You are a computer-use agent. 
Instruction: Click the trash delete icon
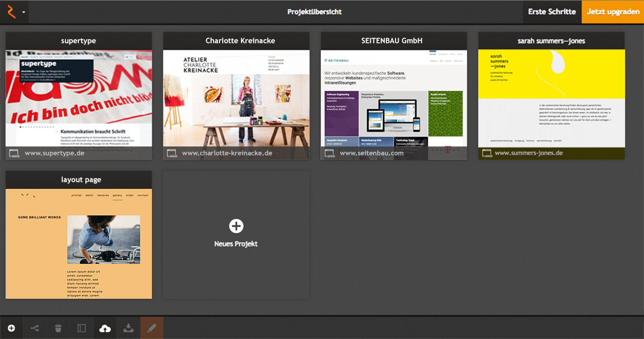coord(58,328)
